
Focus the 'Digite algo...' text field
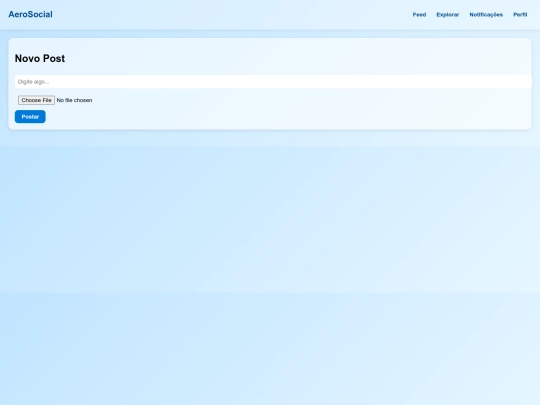tap(273, 82)
